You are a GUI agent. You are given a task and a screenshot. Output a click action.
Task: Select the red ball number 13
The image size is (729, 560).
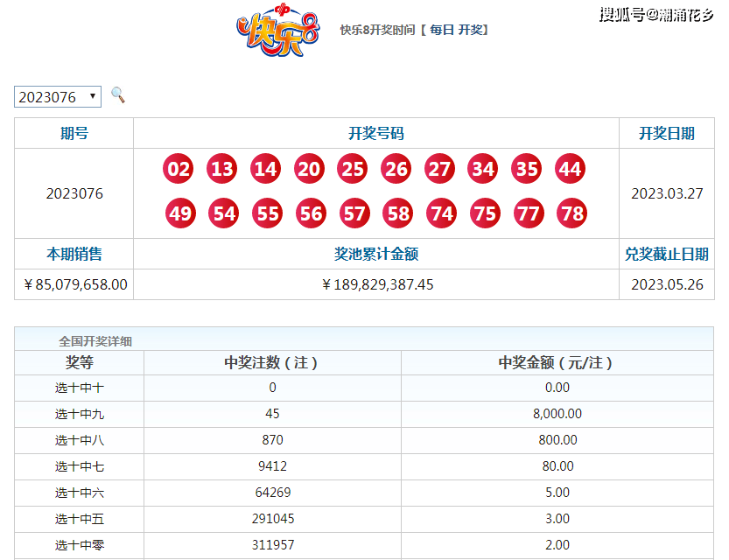click(221, 169)
